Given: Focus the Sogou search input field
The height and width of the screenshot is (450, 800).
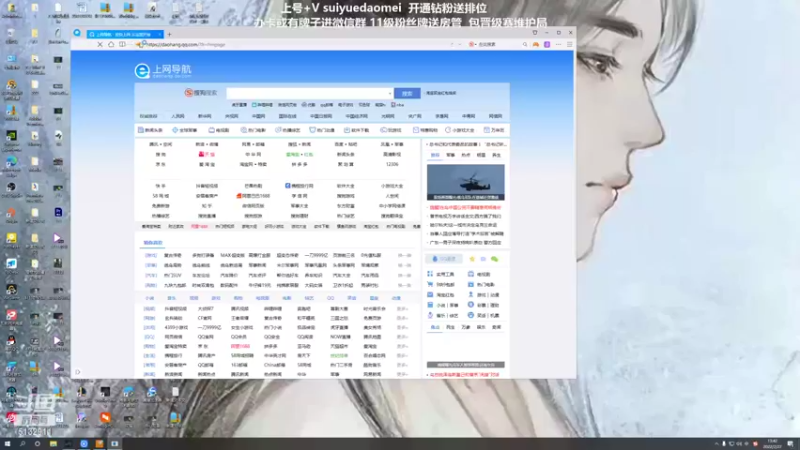Looking at the screenshot, I should [x=309, y=93].
